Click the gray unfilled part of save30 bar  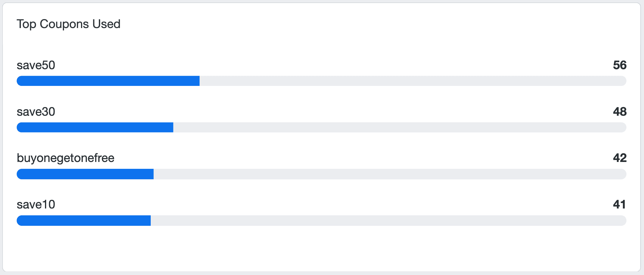(x=399, y=127)
